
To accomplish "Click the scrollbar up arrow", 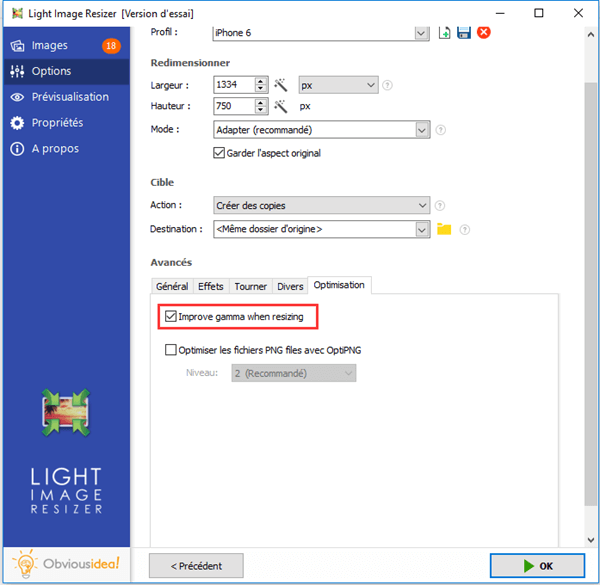I will [x=590, y=35].
